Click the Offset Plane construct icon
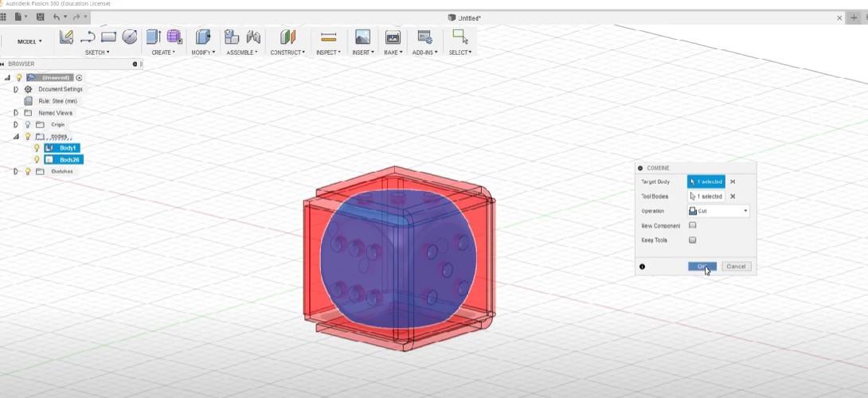The width and height of the screenshot is (868, 398). (x=287, y=37)
